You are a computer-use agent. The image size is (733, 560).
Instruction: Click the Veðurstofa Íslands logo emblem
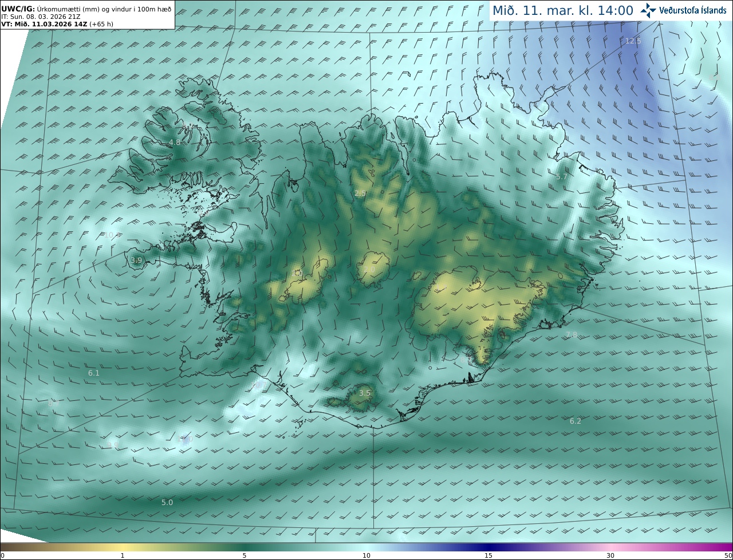[x=648, y=10]
